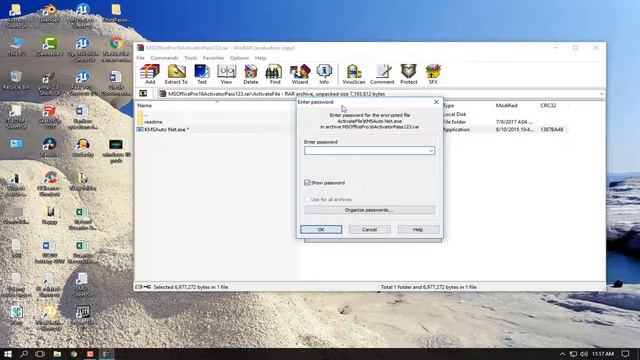Click the Help button in password dialog
Image resolution: width=640 pixels, height=360 pixels.
pos(418,229)
